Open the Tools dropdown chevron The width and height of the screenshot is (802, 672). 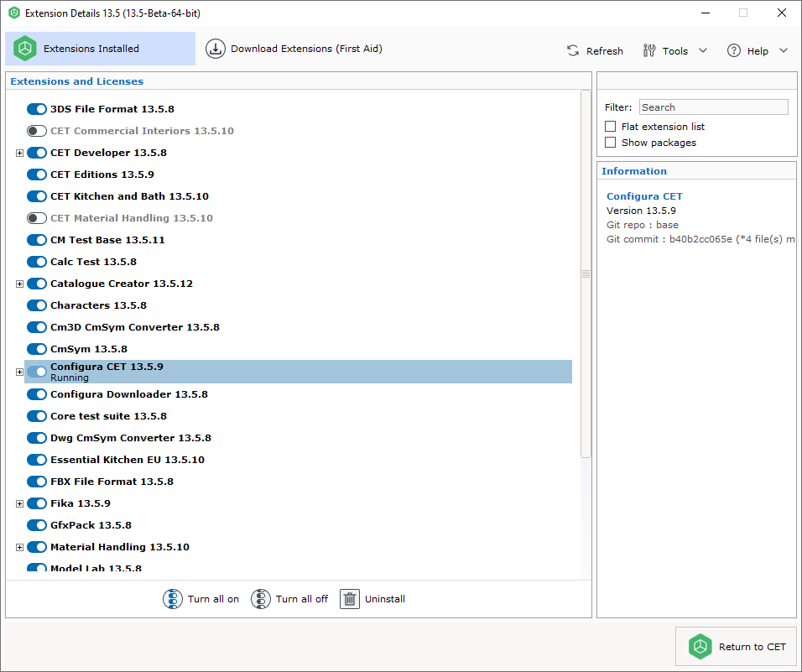pyautogui.click(x=703, y=50)
